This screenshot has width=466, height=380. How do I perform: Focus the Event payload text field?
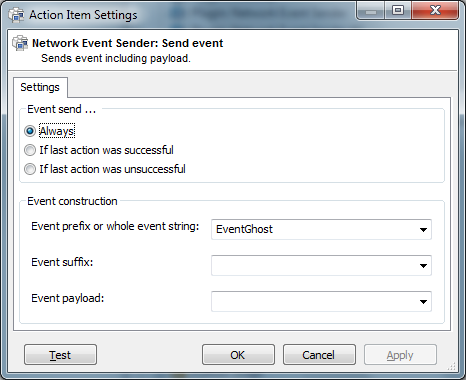[314, 302]
